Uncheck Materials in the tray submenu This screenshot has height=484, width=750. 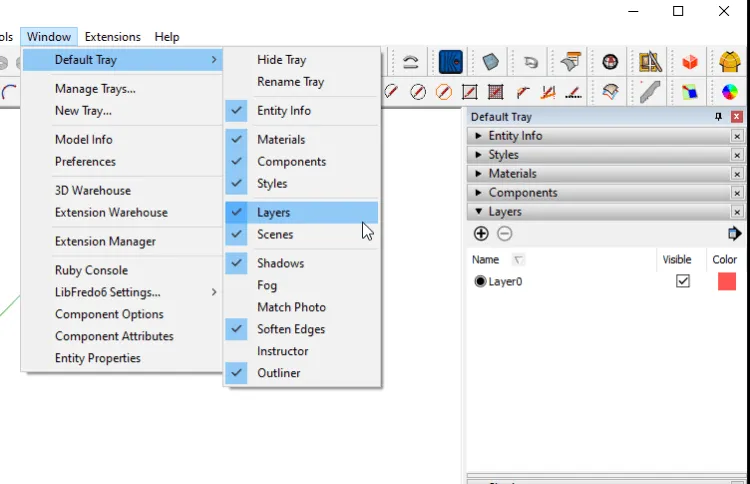302,140
